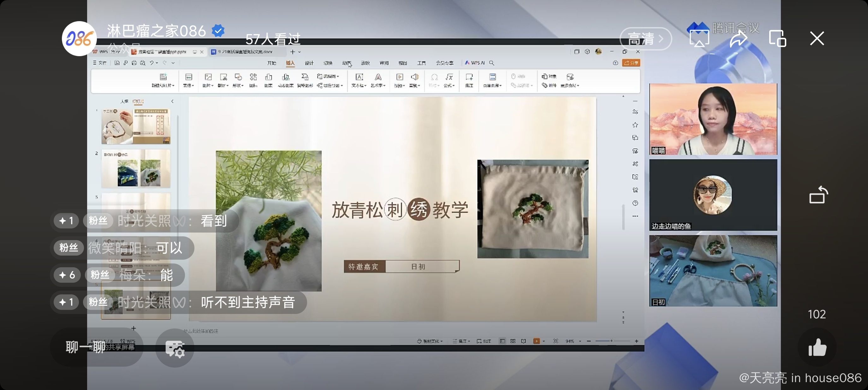Expand the undo history dropdown arrow
Viewport: 868px width, 390px height.
[x=157, y=63]
